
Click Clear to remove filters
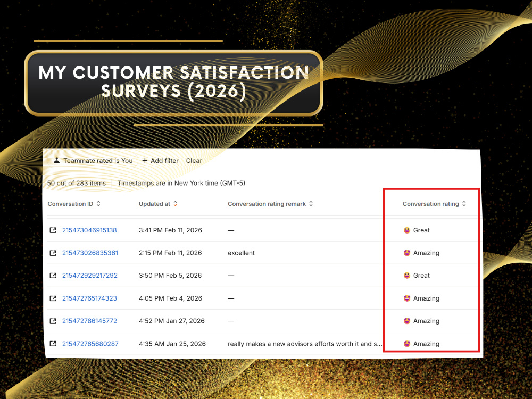tap(194, 161)
